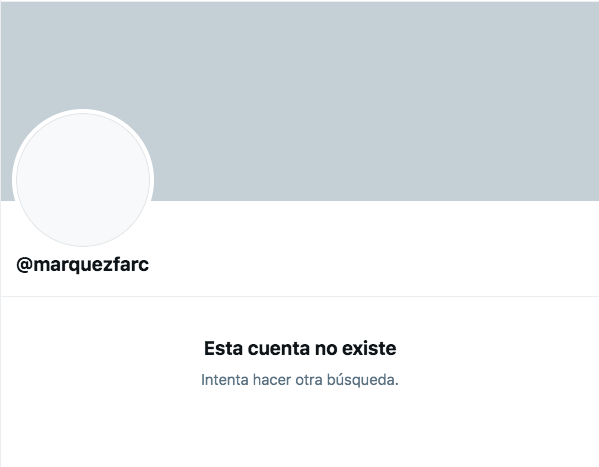Screen dimensions: 599x467
Task: Click the white ring bordering the avatar
Action: (x=83, y=111)
